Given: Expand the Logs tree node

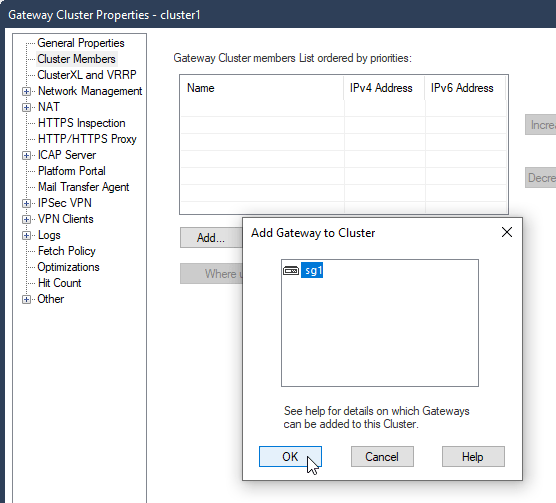Looking at the screenshot, I should 26,235.
